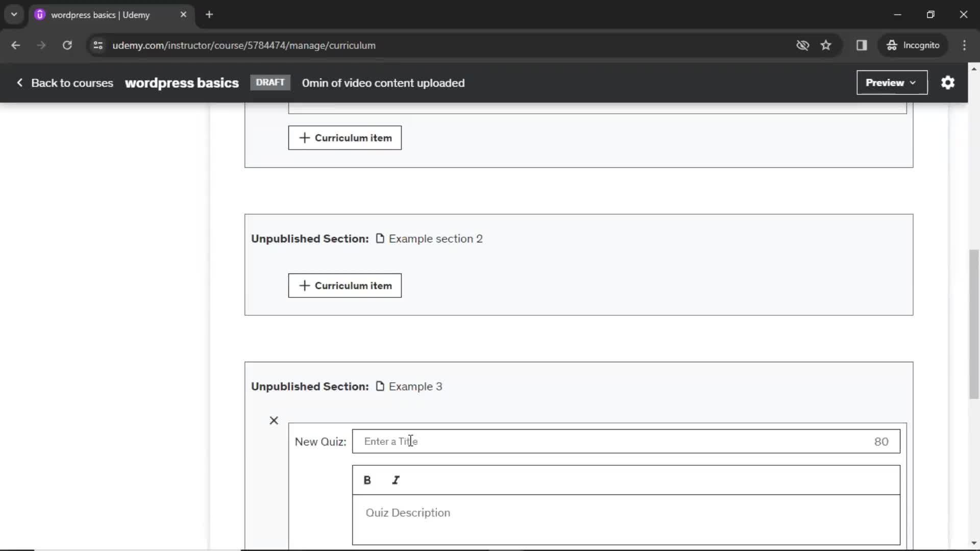
Task: Click the + Curriculum item button in Example section 2
Action: (x=345, y=285)
